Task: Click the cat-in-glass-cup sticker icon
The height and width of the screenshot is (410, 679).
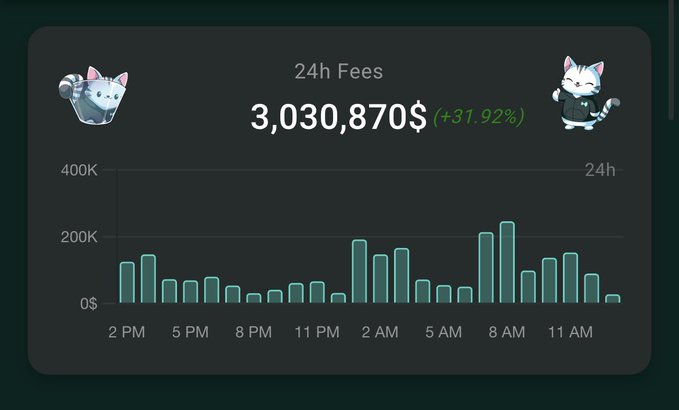Action: [x=93, y=95]
